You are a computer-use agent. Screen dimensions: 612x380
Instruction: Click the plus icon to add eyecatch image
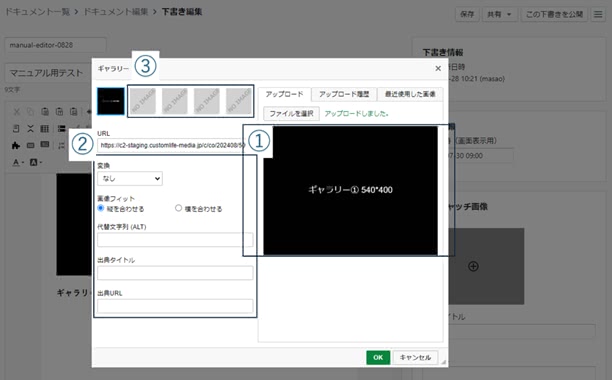click(473, 266)
